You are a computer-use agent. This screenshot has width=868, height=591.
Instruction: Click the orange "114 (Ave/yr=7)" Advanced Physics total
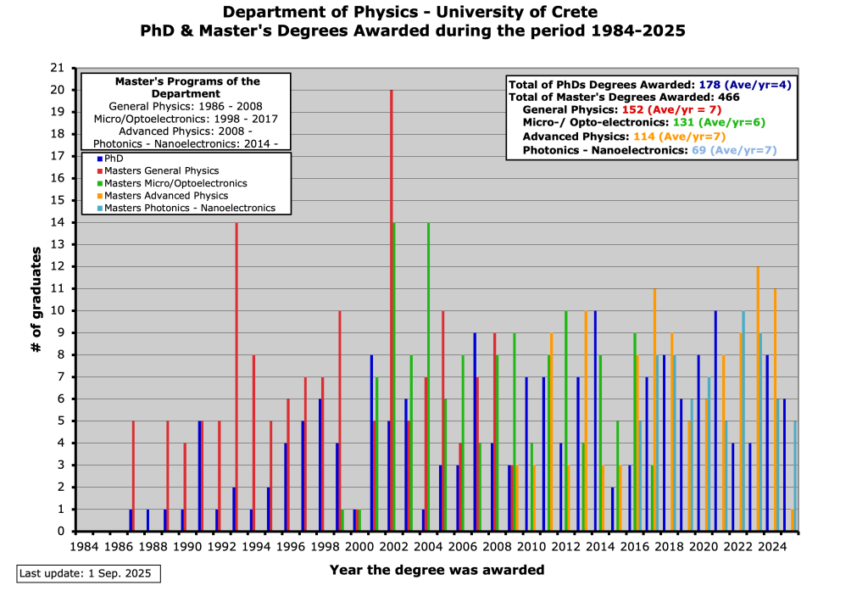[679, 137]
